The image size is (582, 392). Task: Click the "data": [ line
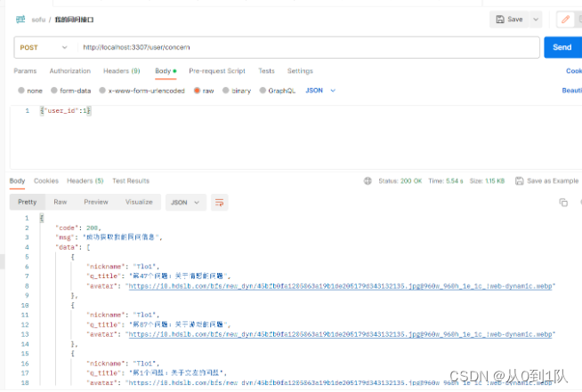pyautogui.click(x=73, y=247)
